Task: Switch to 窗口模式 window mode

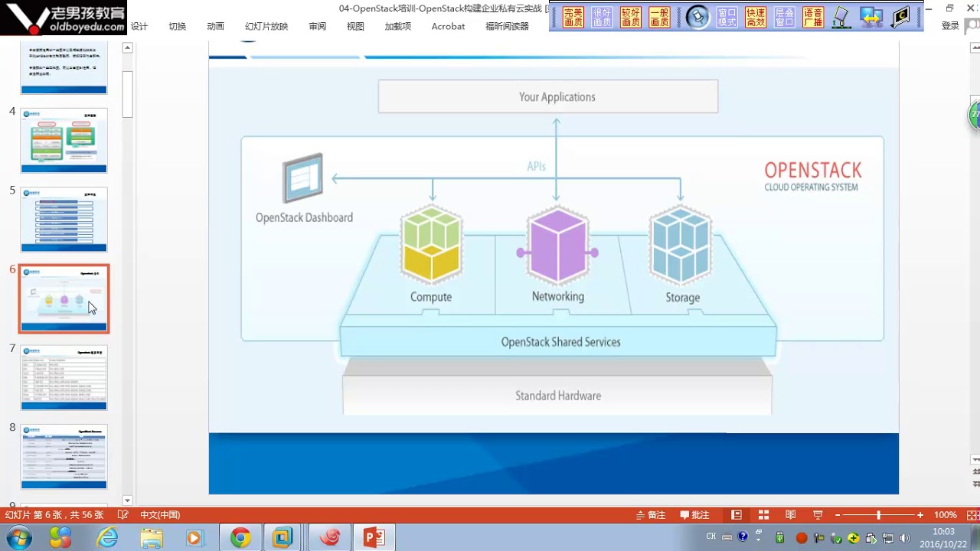Action: [x=727, y=17]
